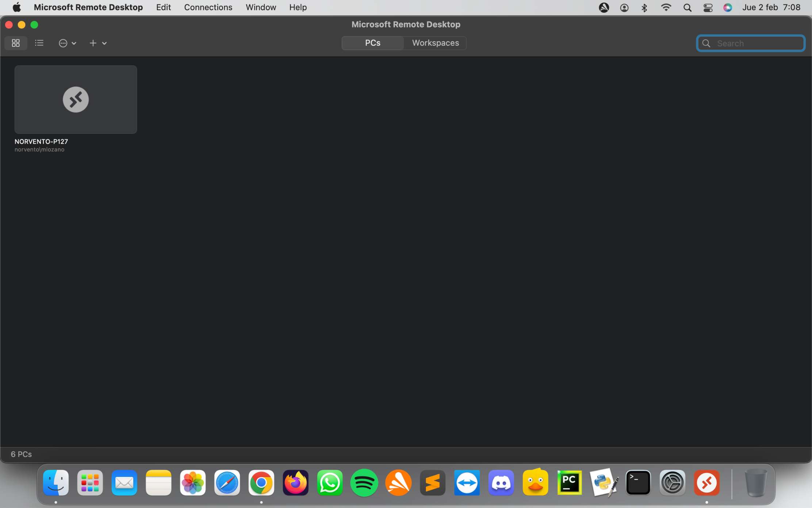Open TeamViewer from the Dock
The height and width of the screenshot is (508, 812).
coord(467,483)
